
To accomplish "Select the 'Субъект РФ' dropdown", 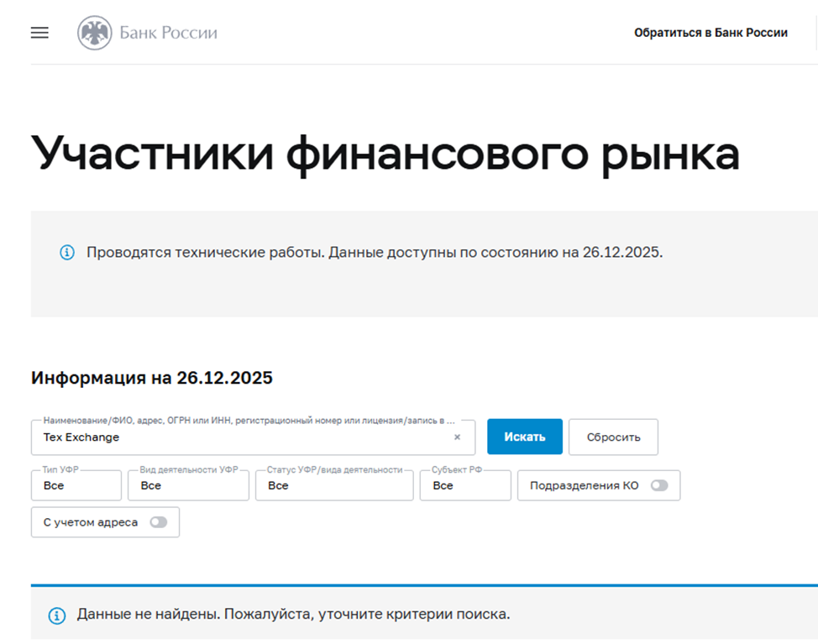I will 465,485.
